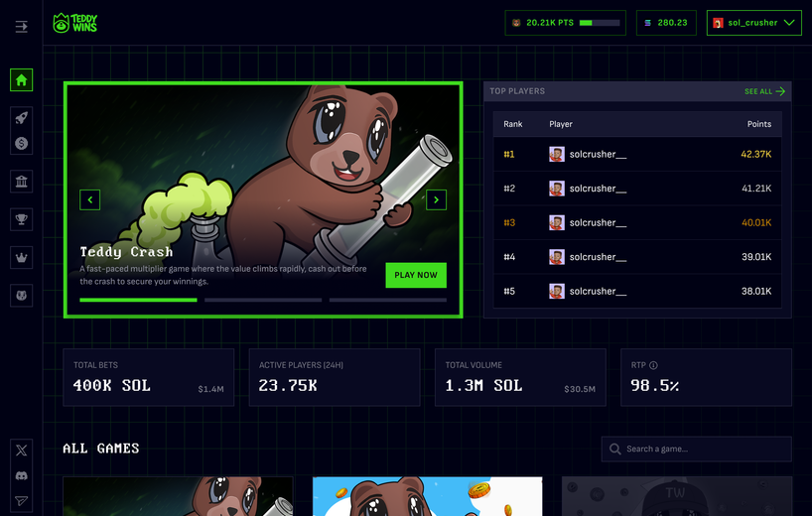This screenshot has height=516, width=812.
Task: Open the trophy sidebar icon
Action: pyautogui.click(x=21, y=219)
